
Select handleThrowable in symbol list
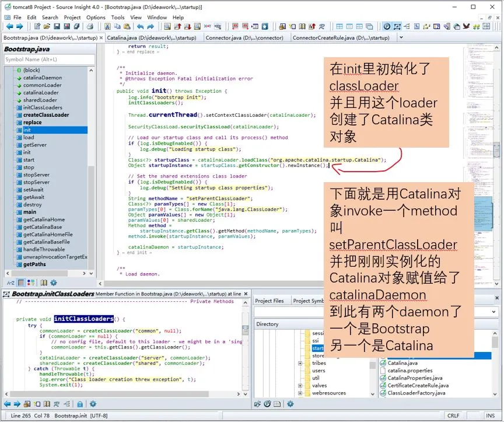pos(44,249)
